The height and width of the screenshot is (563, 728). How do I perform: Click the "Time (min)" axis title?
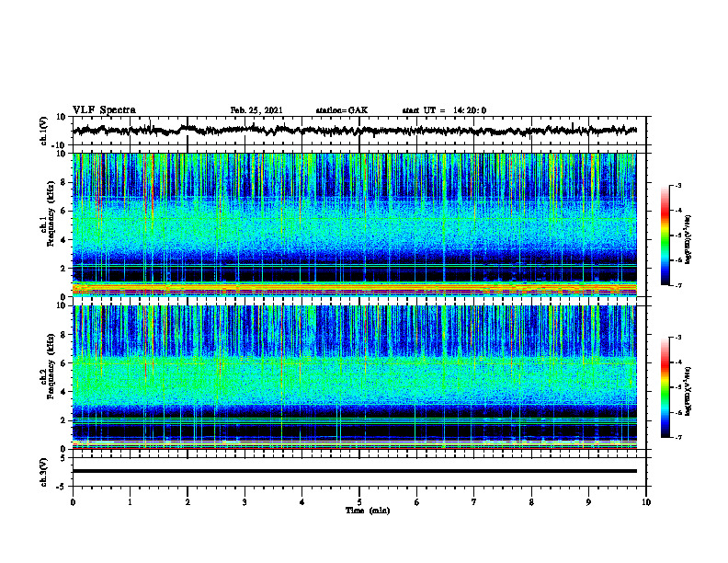click(368, 511)
